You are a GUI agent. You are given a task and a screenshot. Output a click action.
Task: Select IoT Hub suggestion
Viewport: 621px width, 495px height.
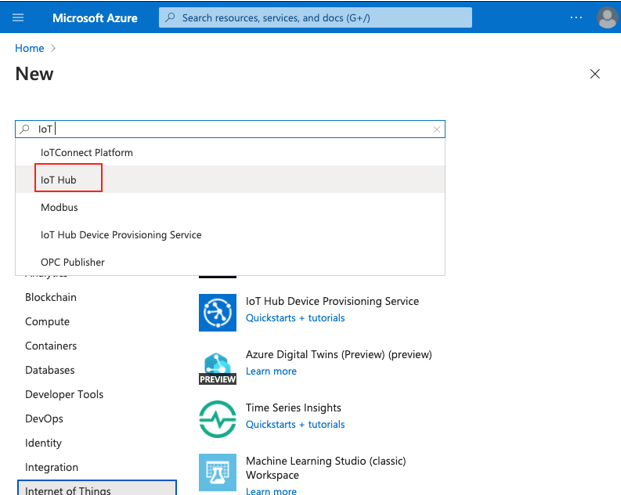(230, 180)
